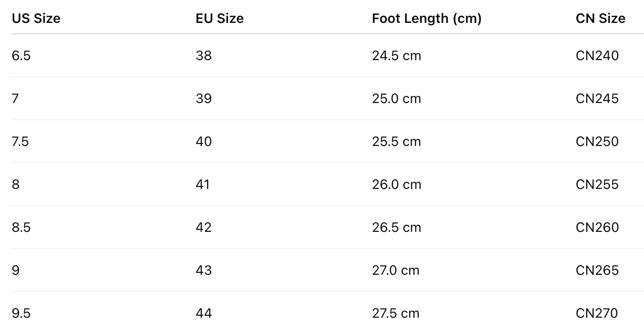Click the EU size 43 cell

[x=204, y=271]
